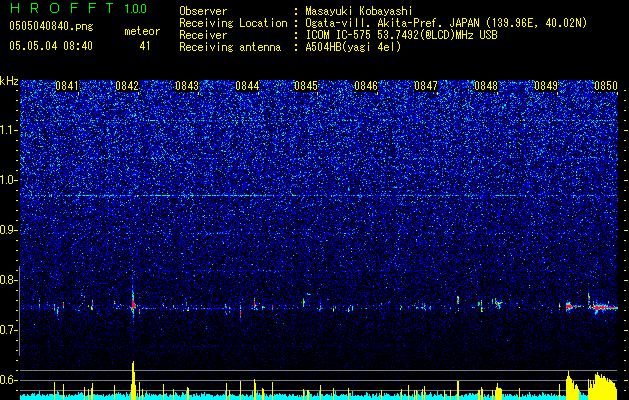Click the observer name Masayuki Kobayashi
The width and height of the screenshot is (629, 400).
(359, 11)
